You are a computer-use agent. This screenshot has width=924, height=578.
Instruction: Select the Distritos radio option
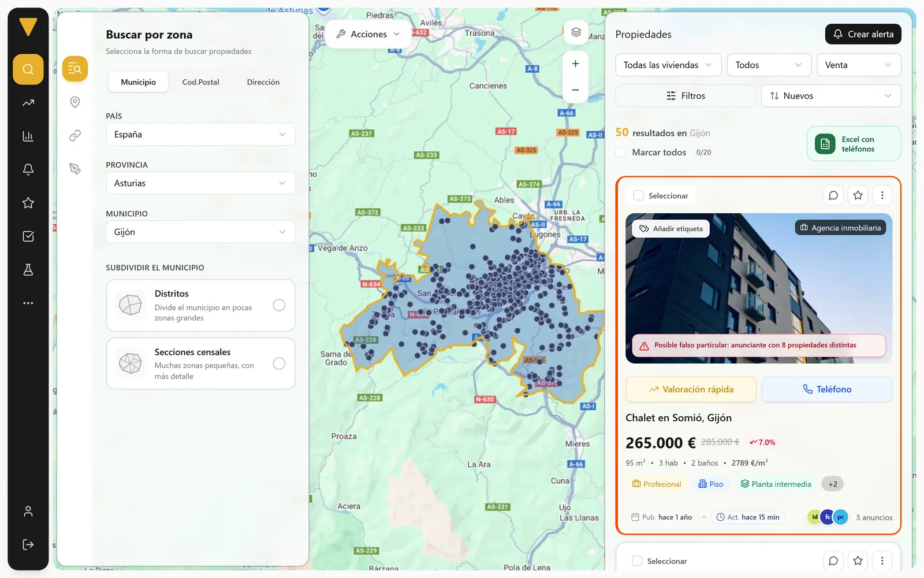click(x=279, y=305)
